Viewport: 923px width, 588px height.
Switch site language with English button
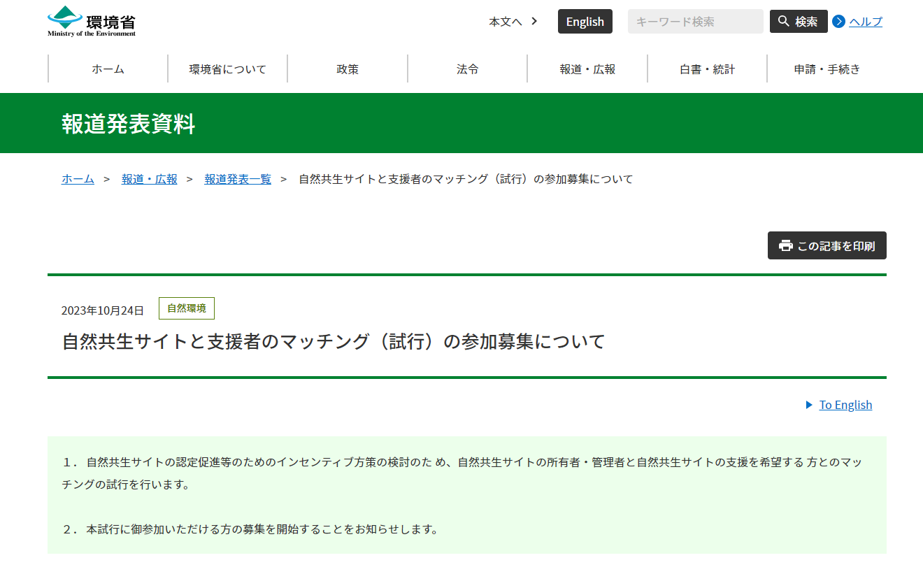click(585, 22)
